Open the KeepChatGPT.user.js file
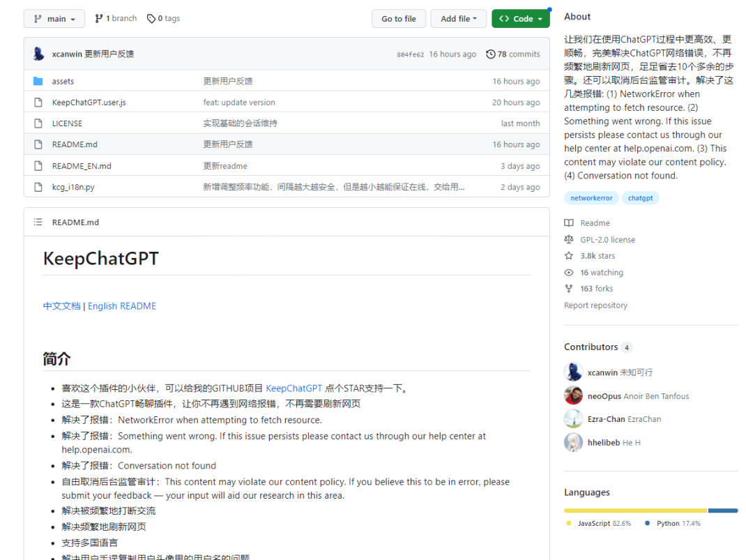This screenshot has height=560, width=746. tap(89, 103)
